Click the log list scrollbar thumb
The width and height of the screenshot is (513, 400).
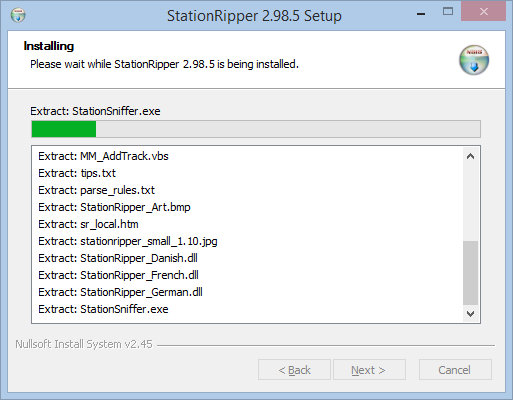point(470,273)
